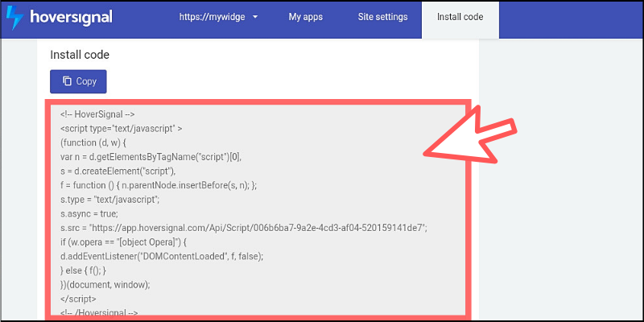Click the 'f = function ()' insertBefore line
The height and width of the screenshot is (322, 644).
point(159,185)
